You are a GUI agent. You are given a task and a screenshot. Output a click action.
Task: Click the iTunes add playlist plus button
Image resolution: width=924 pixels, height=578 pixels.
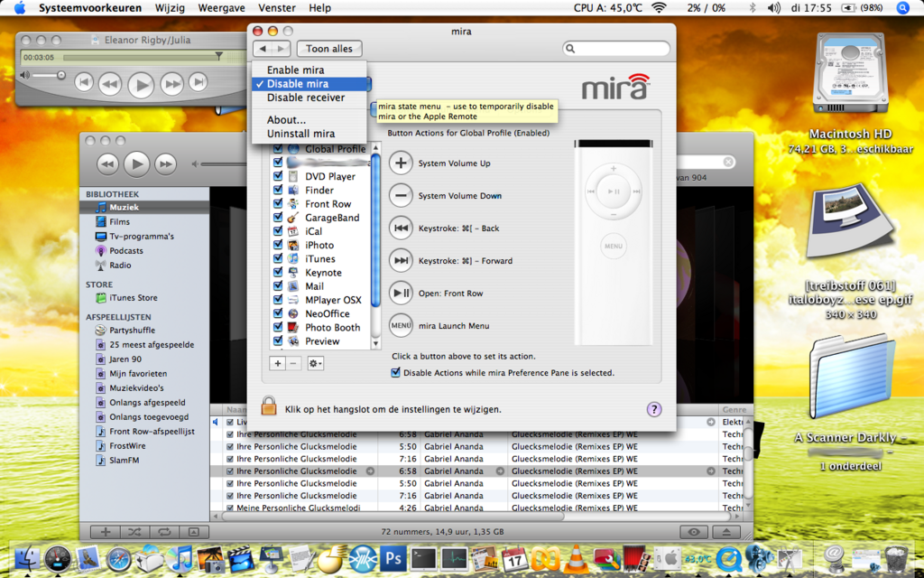point(106,531)
